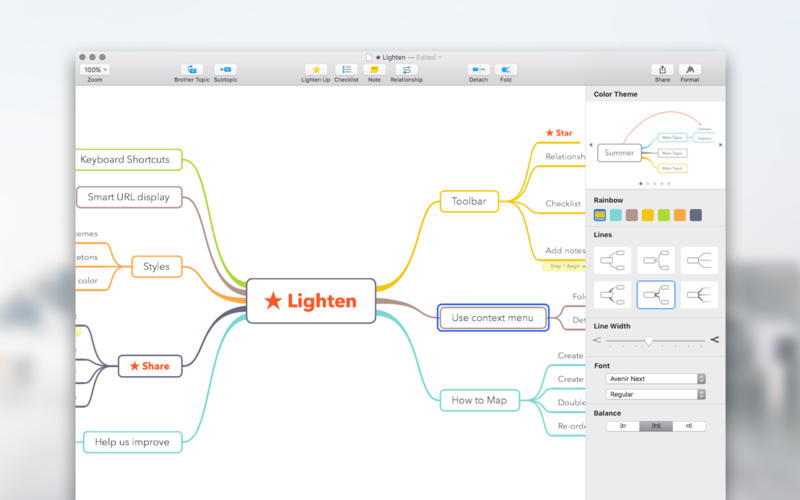Click the Lighten Up star icon
This screenshot has height=500, width=800.
click(316, 69)
